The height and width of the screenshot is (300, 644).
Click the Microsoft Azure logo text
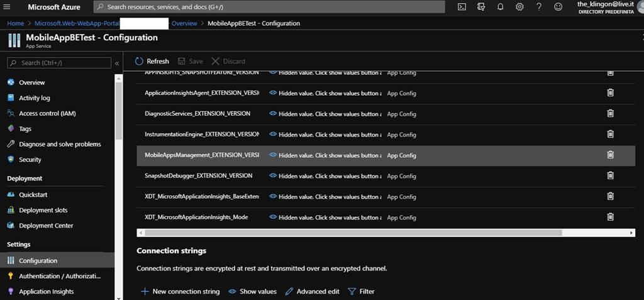pos(54,7)
